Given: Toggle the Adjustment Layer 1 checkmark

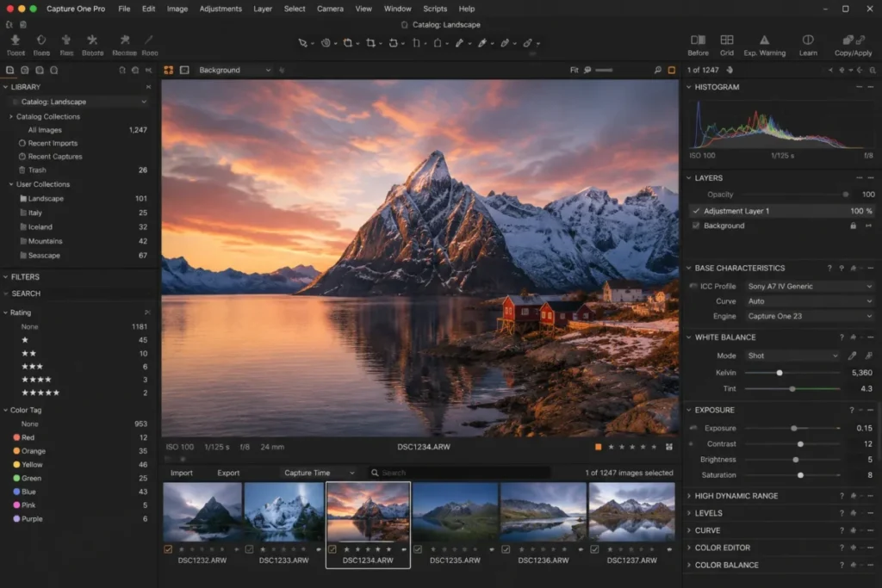Looking at the screenshot, I should (696, 212).
